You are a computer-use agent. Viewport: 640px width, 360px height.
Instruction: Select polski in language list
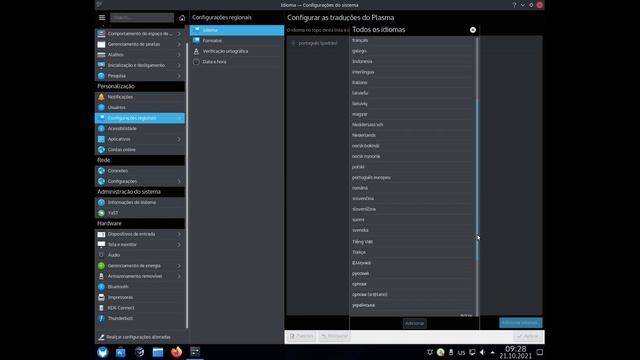click(x=412, y=167)
